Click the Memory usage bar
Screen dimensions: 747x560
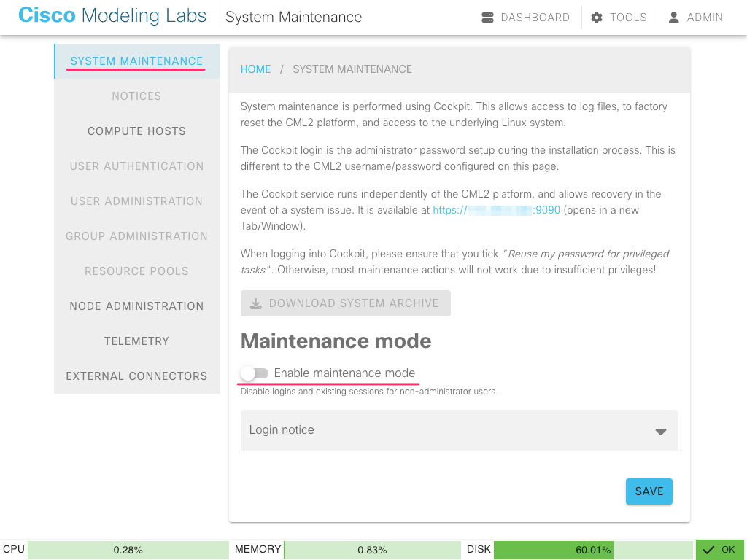click(372, 550)
